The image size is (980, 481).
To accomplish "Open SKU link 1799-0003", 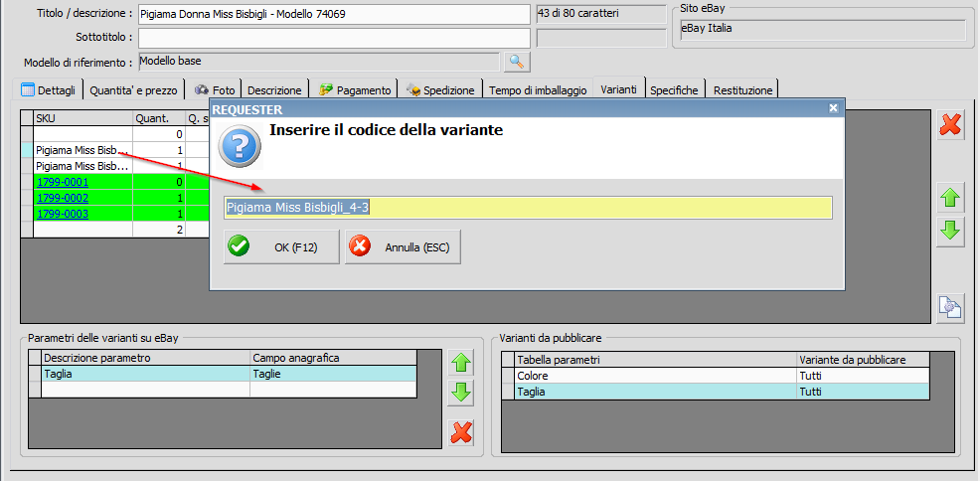I will tap(63, 214).
